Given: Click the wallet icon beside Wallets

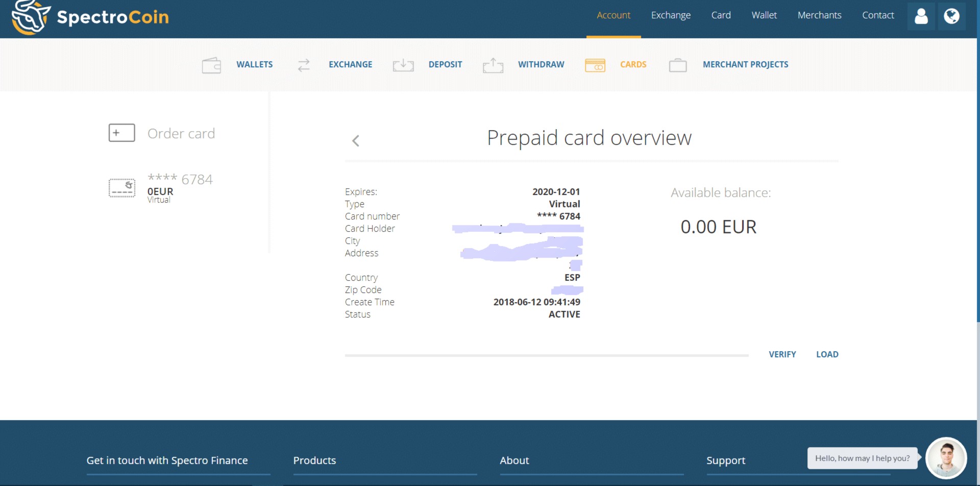Looking at the screenshot, I should point(211,65).
